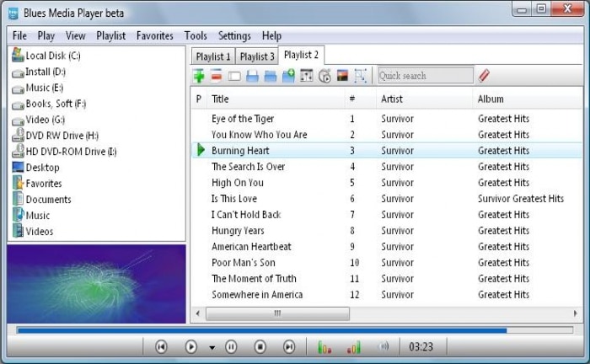The width and height of the screenshot is (590, 364).
Task: Click the P column header
Action: pyautogui.click(x=199, y=99)
